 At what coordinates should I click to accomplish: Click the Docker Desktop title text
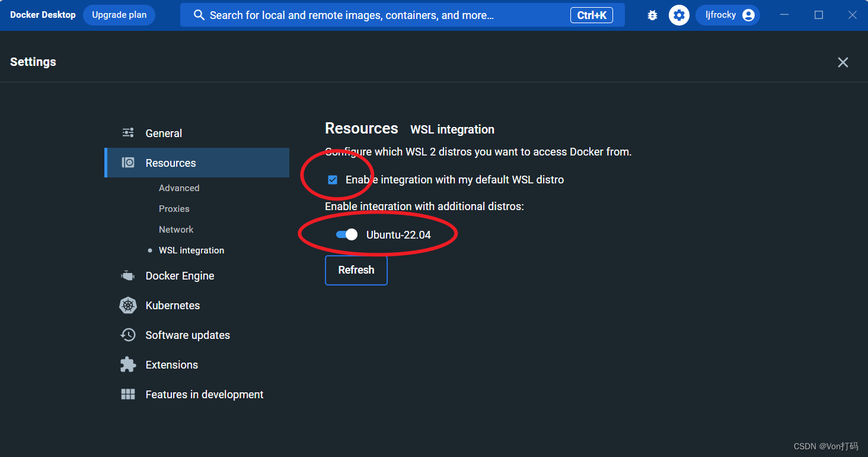pyautogui.click(x=43, y=15)
